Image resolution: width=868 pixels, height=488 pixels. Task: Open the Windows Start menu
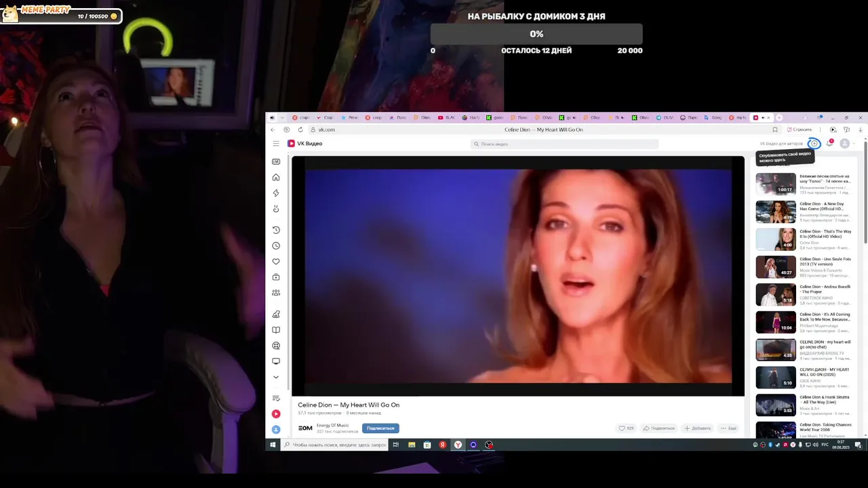[273, 445]
